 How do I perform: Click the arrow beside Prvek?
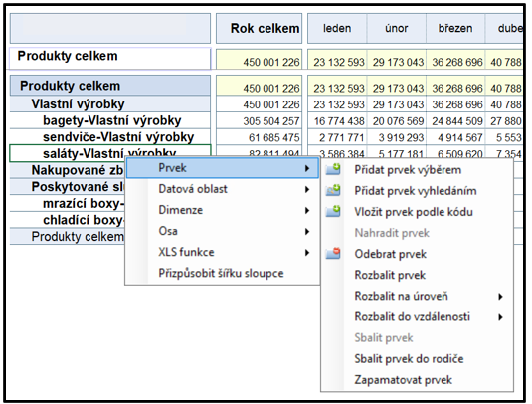coord(307,168)
